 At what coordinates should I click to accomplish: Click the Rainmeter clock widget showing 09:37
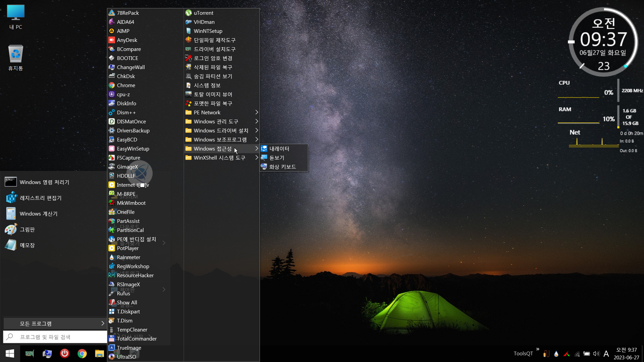(x=603, y=42)
